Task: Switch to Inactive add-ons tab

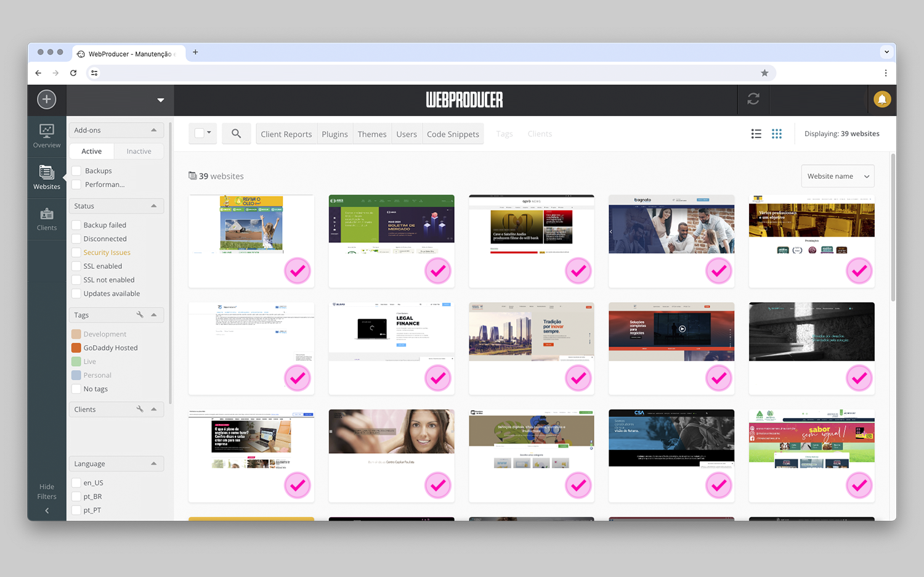Action: (x=139, y=151)
